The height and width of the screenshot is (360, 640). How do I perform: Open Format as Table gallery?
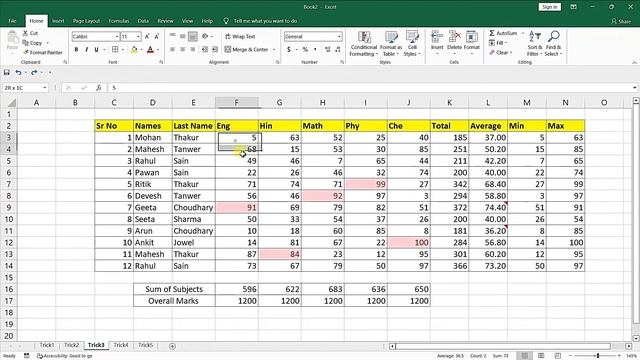(x=391, y=44)
